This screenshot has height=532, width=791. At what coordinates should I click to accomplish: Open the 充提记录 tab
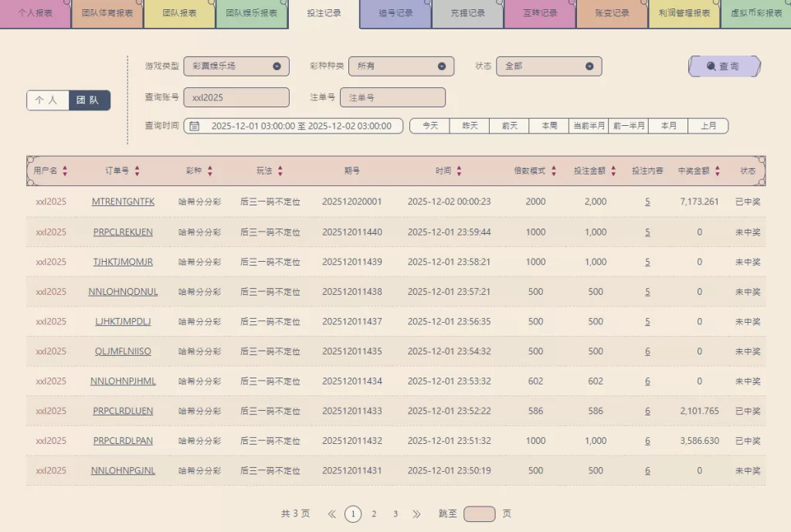click(x=467, y=14)
